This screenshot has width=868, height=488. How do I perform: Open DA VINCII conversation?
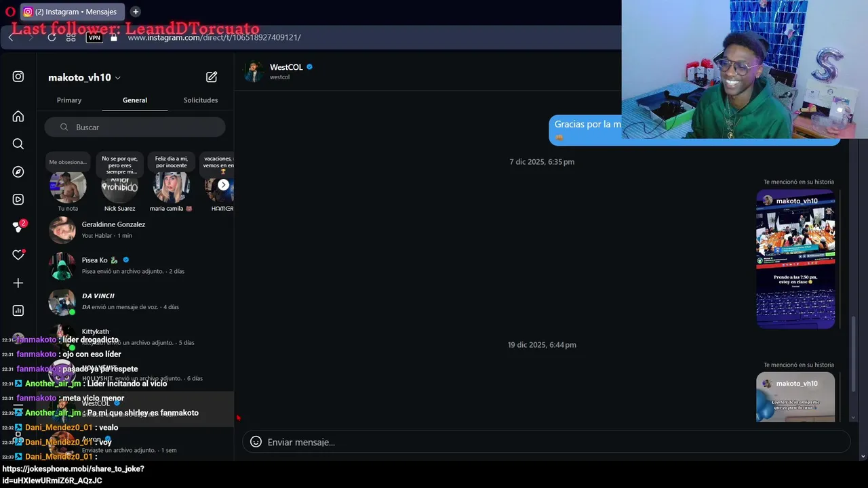(x=135, y=302)
